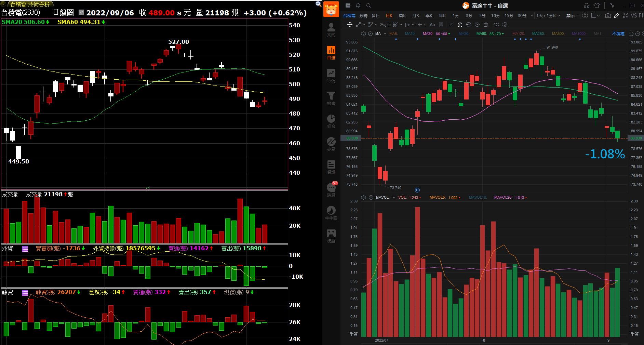Open MAVOL indicator settings gear

click(364, 197)
